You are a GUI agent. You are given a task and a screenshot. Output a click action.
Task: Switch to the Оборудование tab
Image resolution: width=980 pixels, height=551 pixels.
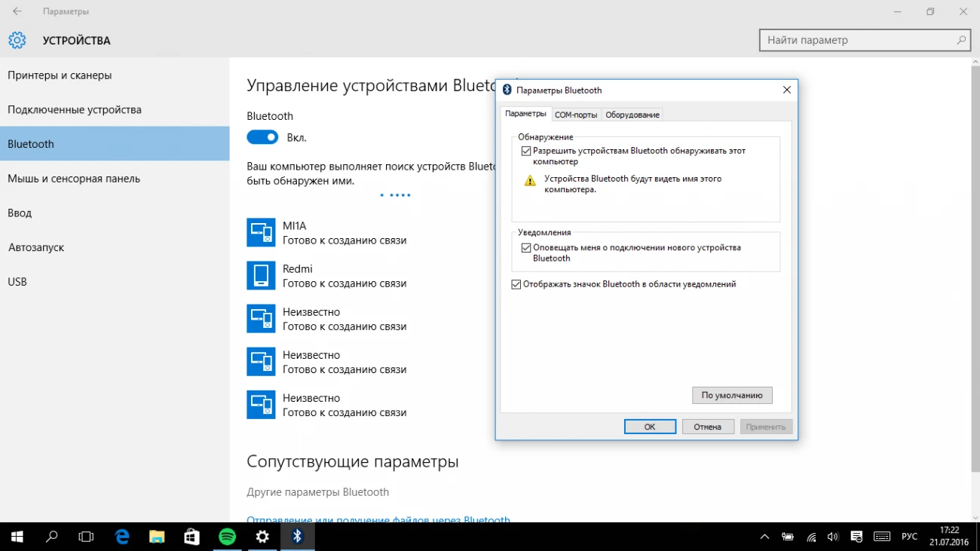632,115
